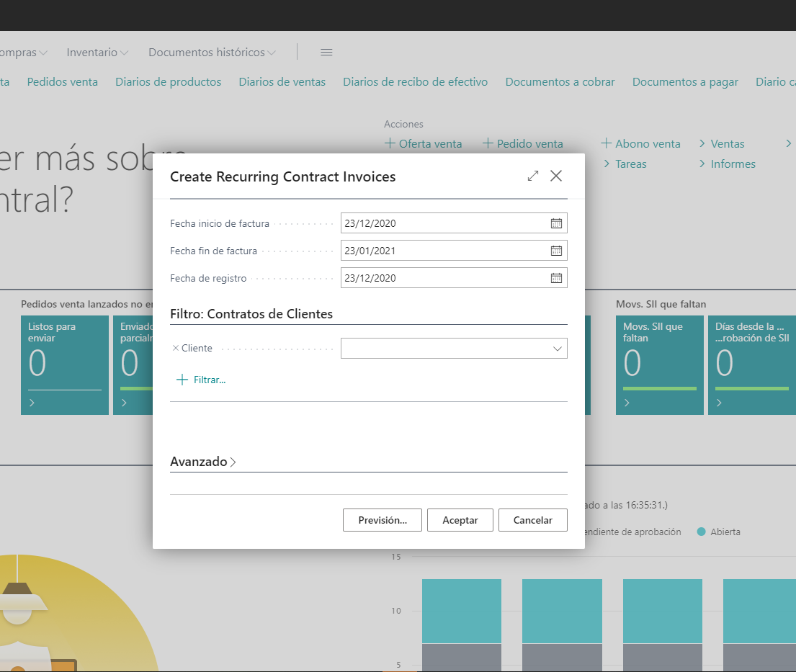Expand the Documentos históricos menu
Screen dimensions: 796x672
point(212,53)
